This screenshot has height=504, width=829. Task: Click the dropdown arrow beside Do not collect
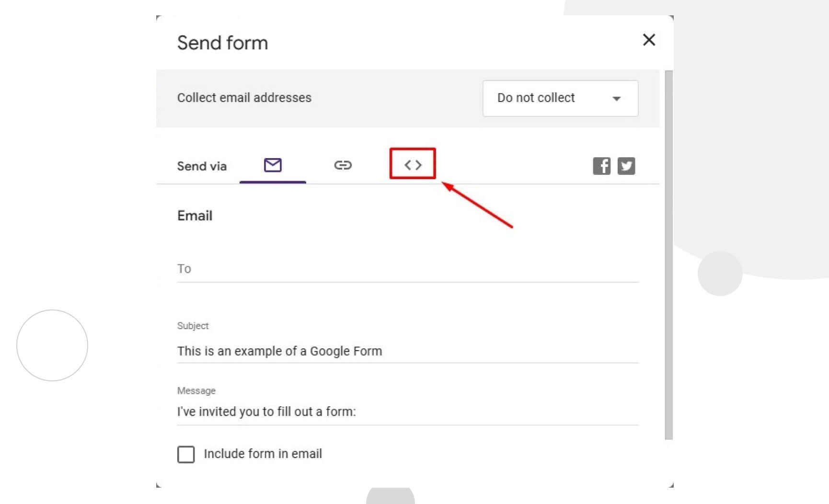(616, 99)
